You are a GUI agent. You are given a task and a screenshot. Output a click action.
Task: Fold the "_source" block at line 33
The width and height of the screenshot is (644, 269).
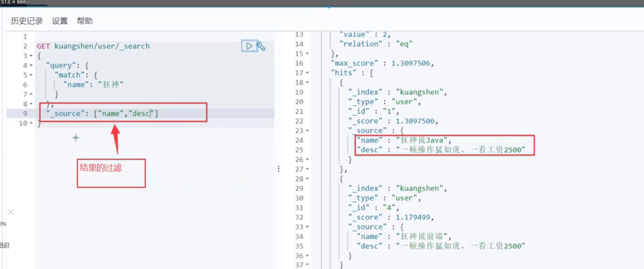point(307,227)
